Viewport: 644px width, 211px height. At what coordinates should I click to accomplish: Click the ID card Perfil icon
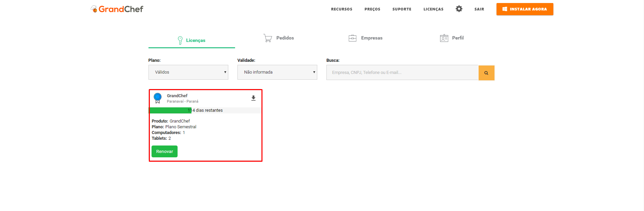coord(444,38)
